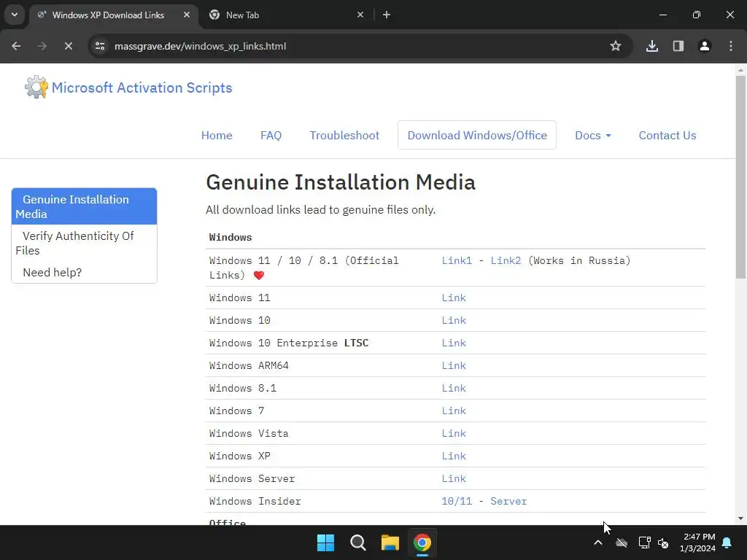This screenshot has width=747, height=560.
Task: Switch to the New Tab tab
Action: pyautogui.click(x=286, y=15)
